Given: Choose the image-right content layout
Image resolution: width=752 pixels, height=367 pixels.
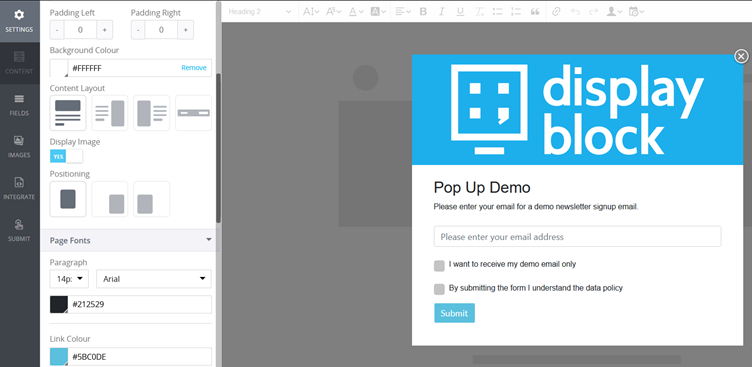Looking at the screenshot, I should click(x=109, y=113).
